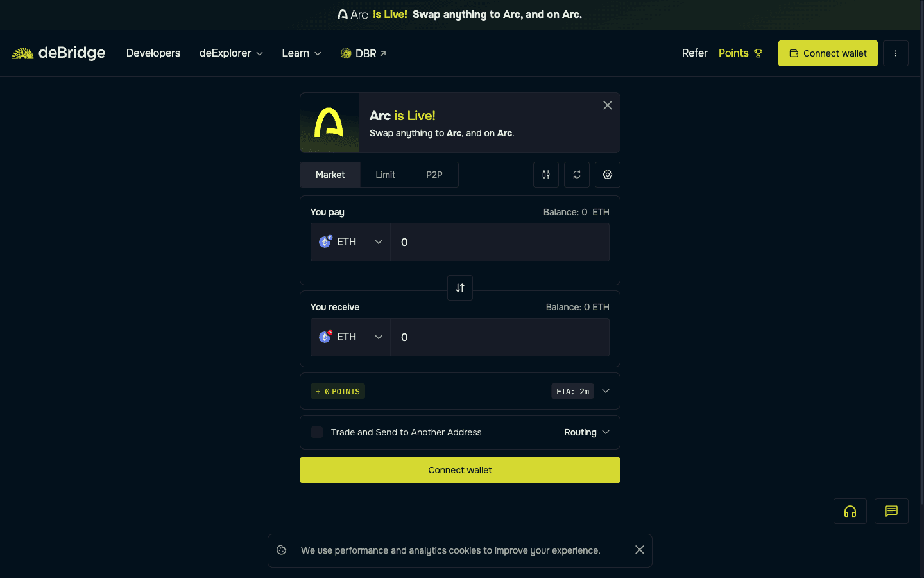
Task: Click the You pay amount field
Action: pos(500,242)
